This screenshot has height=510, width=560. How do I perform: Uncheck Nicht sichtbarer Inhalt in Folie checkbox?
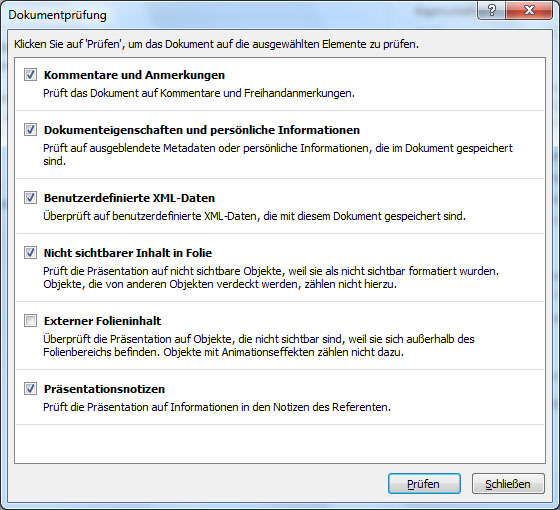pos(30,252)
